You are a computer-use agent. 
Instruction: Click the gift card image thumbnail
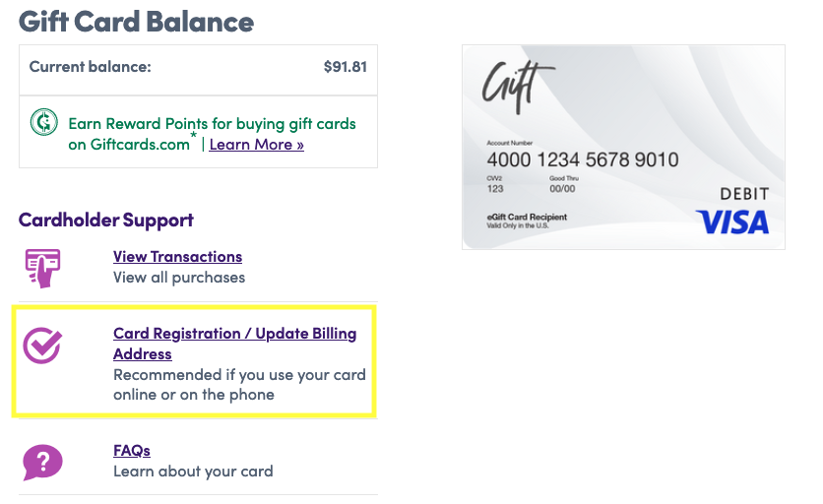[x=623, y=147]
